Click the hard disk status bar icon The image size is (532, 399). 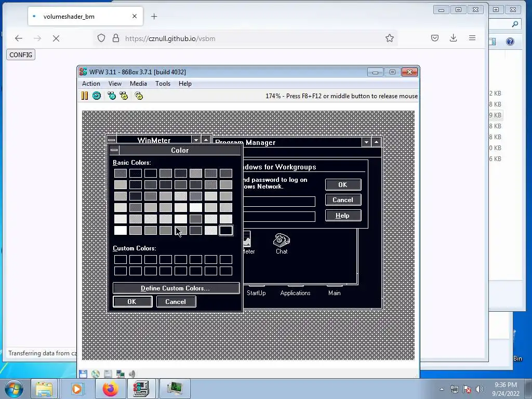(x=108, y=374)
